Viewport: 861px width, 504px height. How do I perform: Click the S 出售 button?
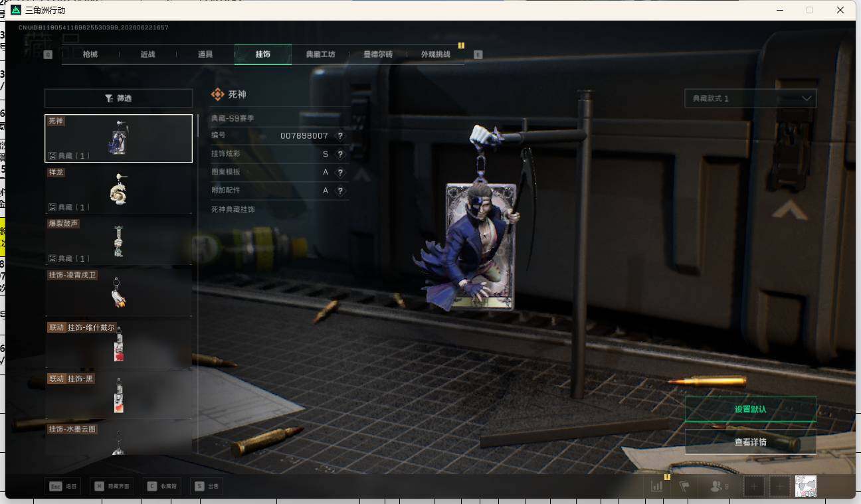(x=207, y=487)
